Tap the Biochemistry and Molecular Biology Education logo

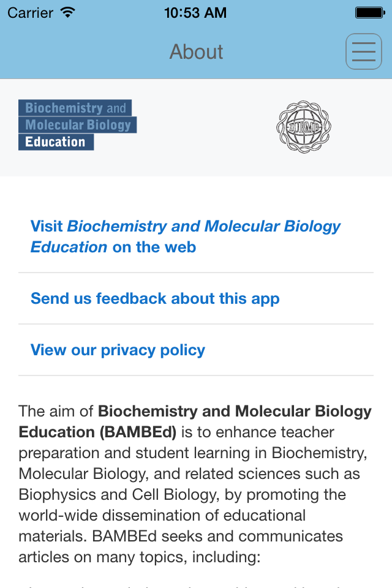pyautogui.click(x=78, y=125)
